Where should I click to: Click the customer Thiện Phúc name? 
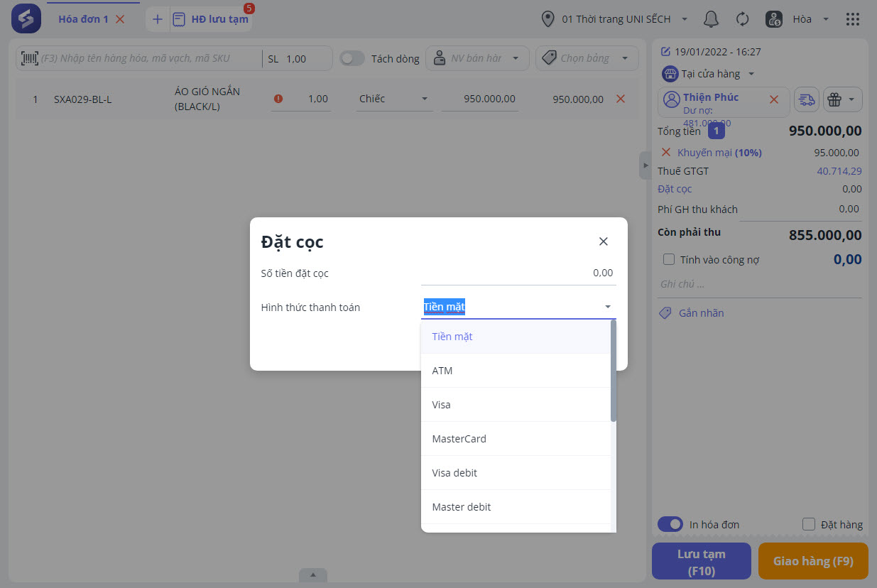click(x=711, y=97)
